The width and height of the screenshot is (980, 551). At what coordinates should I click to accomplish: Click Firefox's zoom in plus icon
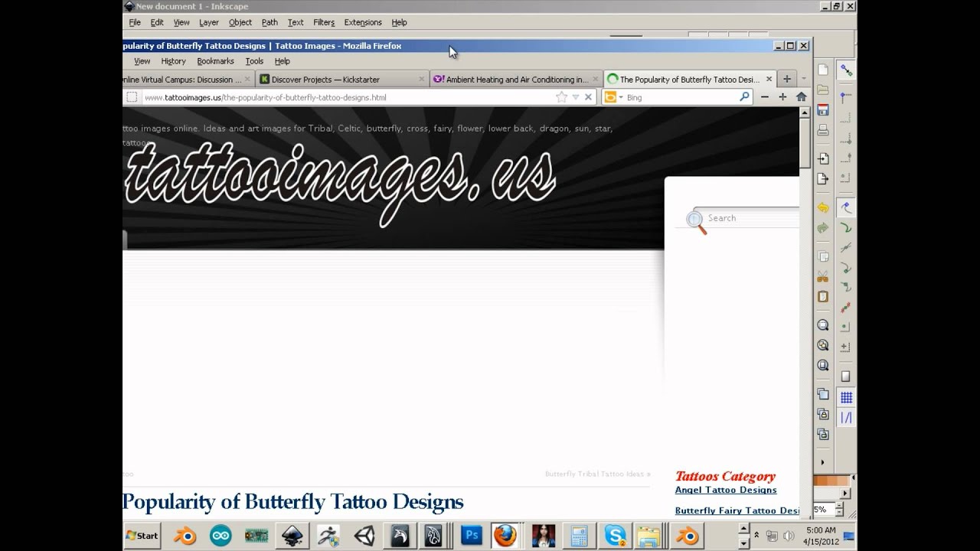[782, 97]
